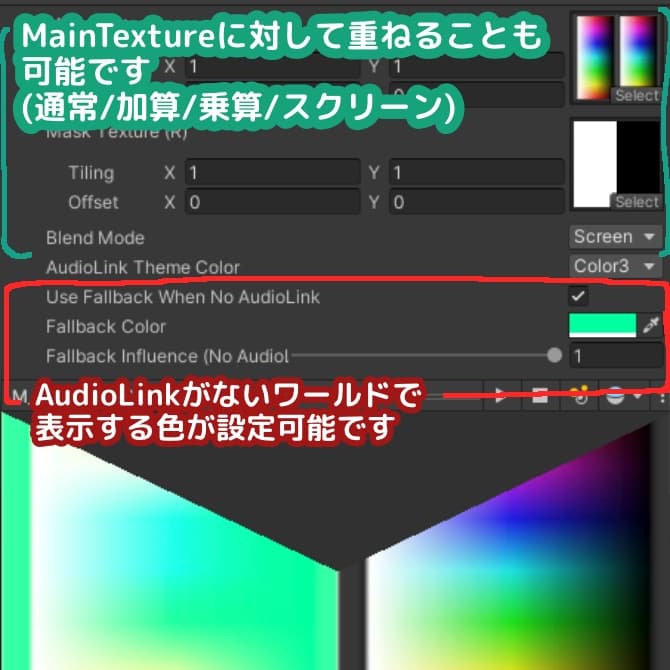Edit Mask Texture Offset Y field
The height and width of the screenshot is (670, 670).
pyautogui.click(x=476, y=202)
